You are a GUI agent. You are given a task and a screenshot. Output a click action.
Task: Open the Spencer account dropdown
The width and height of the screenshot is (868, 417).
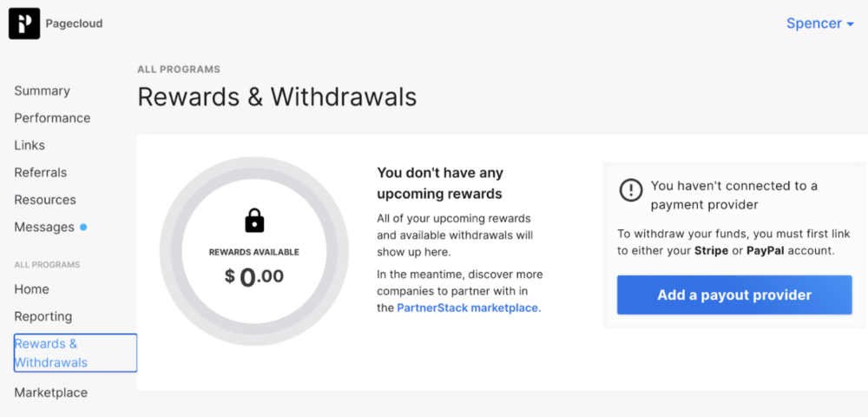[x=820, y=23]
